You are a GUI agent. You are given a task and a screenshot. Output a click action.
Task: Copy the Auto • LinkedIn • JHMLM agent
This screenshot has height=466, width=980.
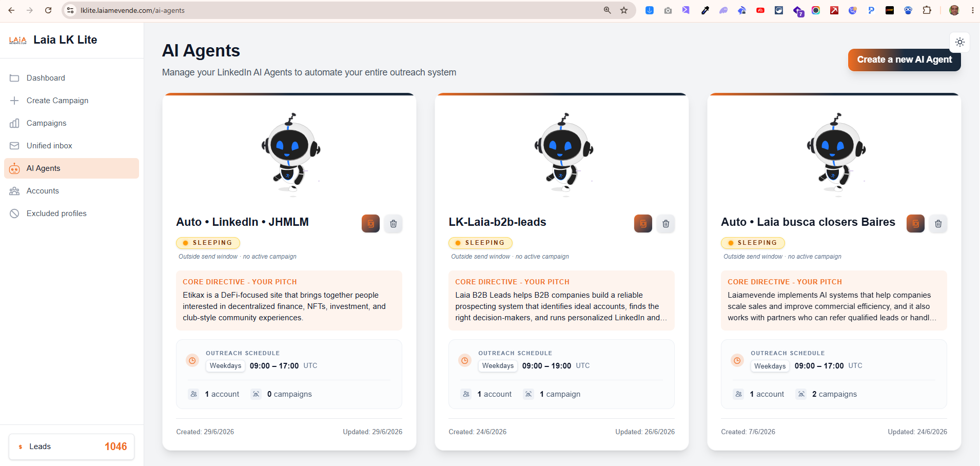(x=370, y=224)
